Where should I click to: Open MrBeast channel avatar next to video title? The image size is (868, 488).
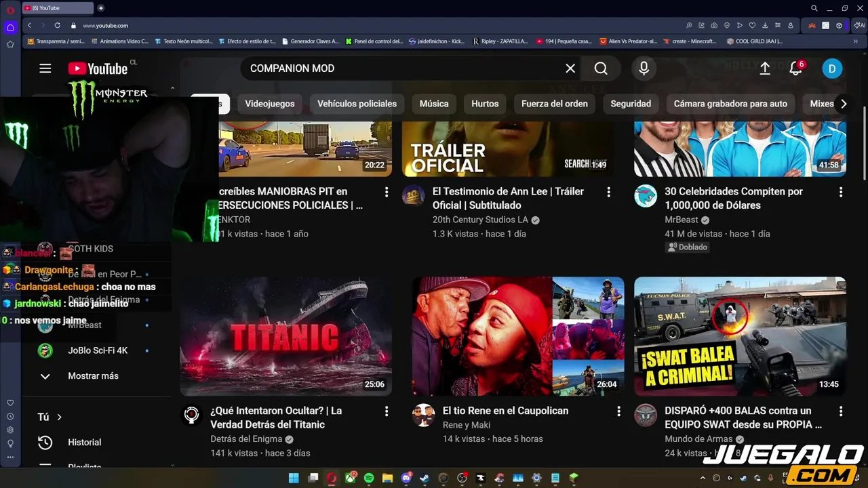click(646, 195)
